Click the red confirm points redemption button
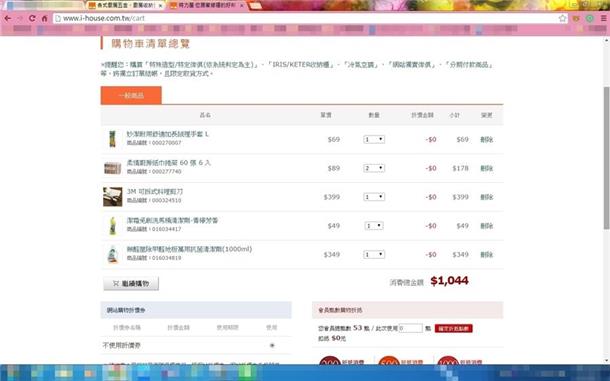 [x=454, y=328]
